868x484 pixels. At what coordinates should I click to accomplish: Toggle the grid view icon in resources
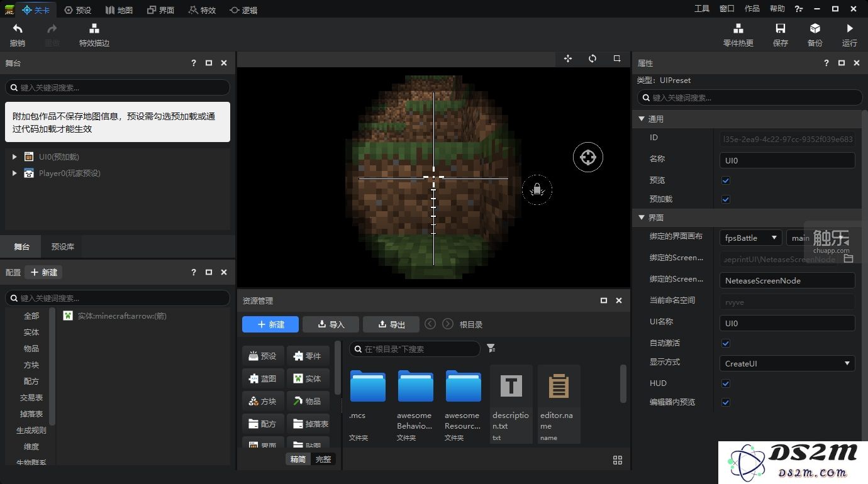pyautogui.click(x=618, y=460)
